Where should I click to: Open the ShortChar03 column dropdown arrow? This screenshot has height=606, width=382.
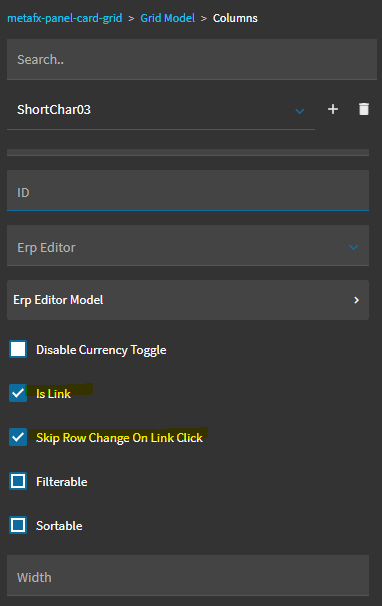coord(300,111)
